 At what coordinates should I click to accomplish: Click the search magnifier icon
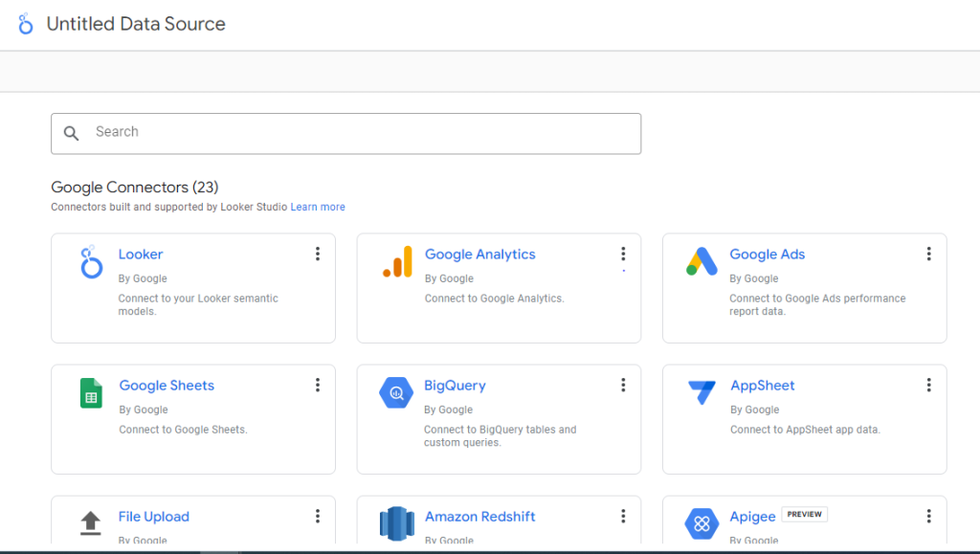[x=72, y=133]
